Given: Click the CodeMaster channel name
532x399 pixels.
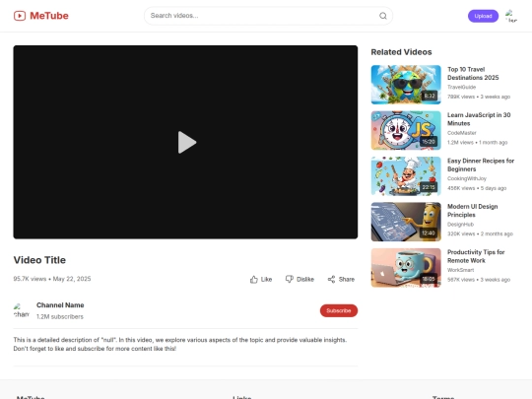Looking at the screenshot, I should tap(462, 133).
